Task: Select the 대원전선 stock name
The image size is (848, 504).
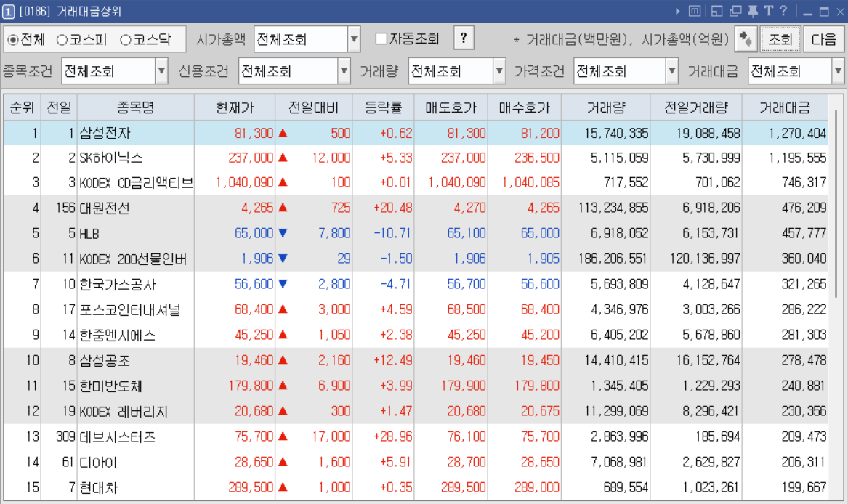Action: 105,208
